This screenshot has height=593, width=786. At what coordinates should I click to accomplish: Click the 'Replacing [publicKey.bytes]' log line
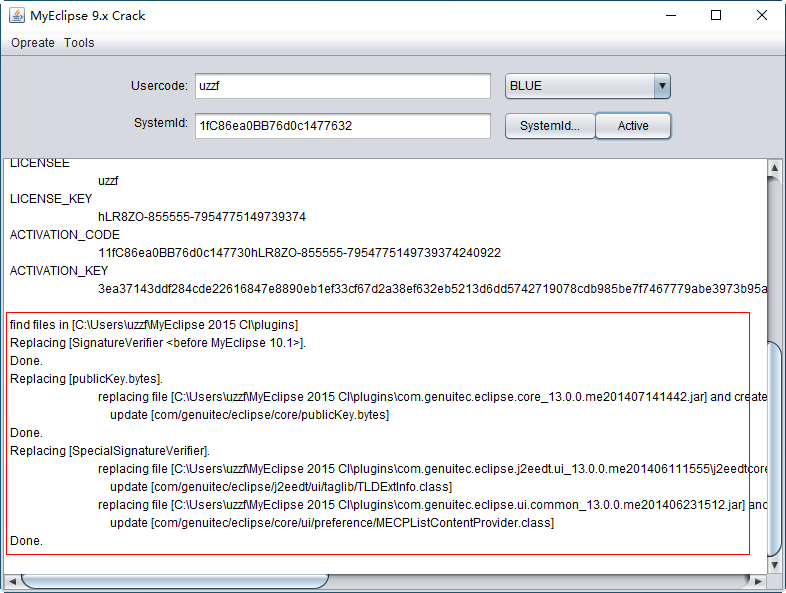pyautogui.click(x=86, y=379)
